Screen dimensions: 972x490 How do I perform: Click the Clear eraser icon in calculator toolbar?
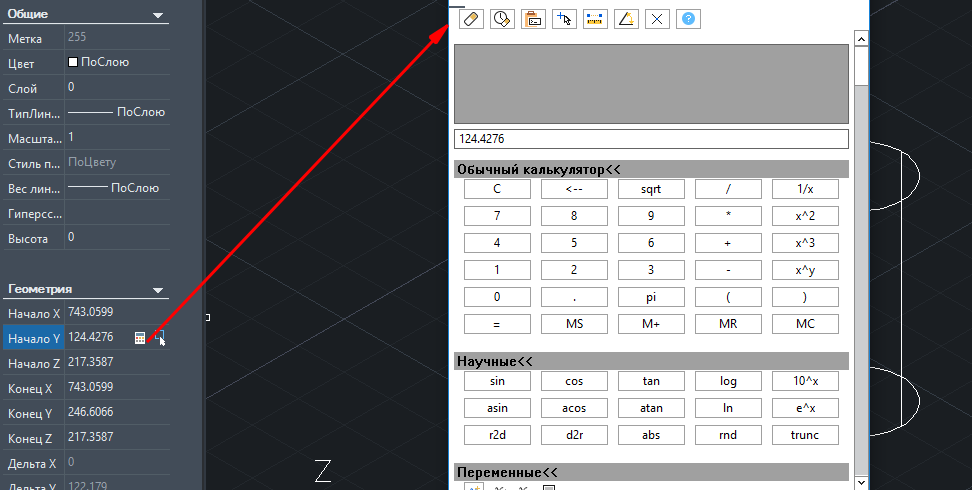coord(471,19)
